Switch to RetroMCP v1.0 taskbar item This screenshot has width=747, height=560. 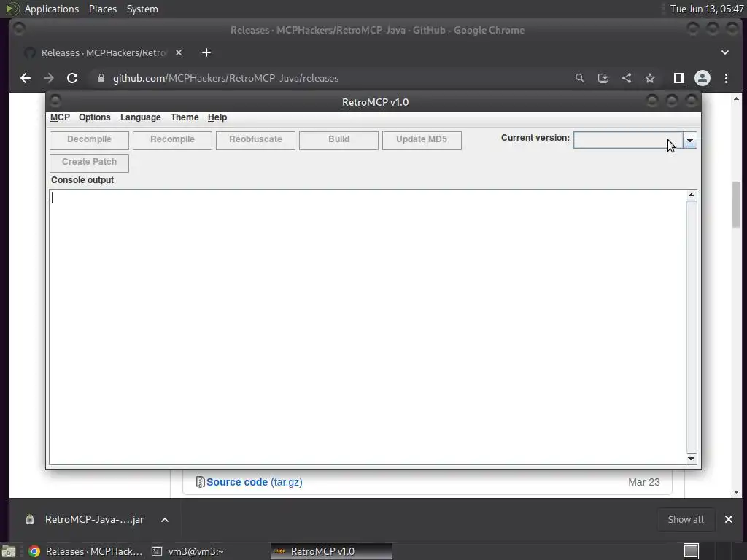pyautogui.click(x=332, y=551)
